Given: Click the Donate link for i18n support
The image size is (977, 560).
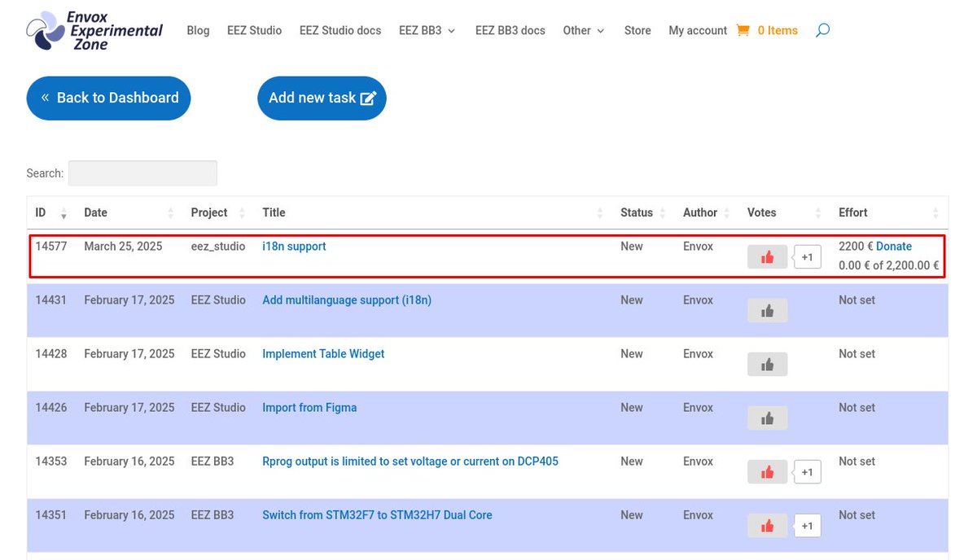Looking at the screenshot, I should [894, 246].
